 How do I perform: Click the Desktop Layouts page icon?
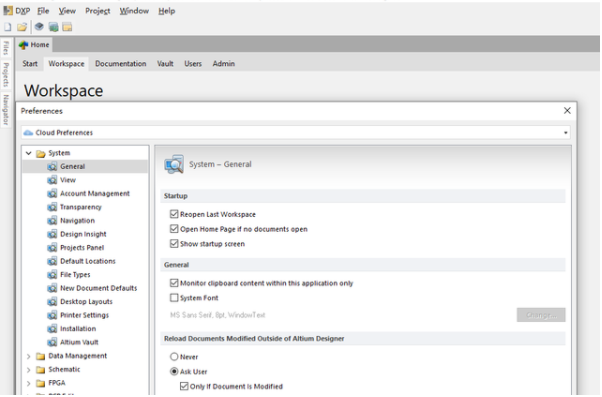52,302
